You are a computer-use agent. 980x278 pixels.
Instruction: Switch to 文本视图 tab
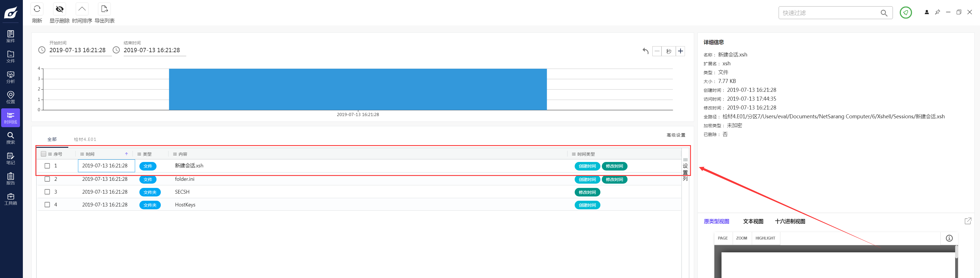(753, 222)
